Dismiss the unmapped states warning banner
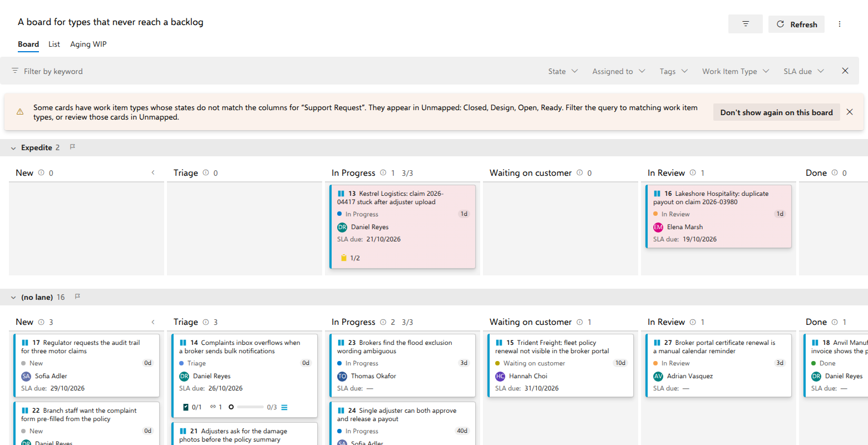The height and width of the screenshot is (445, 868). [x=850, y=112]
